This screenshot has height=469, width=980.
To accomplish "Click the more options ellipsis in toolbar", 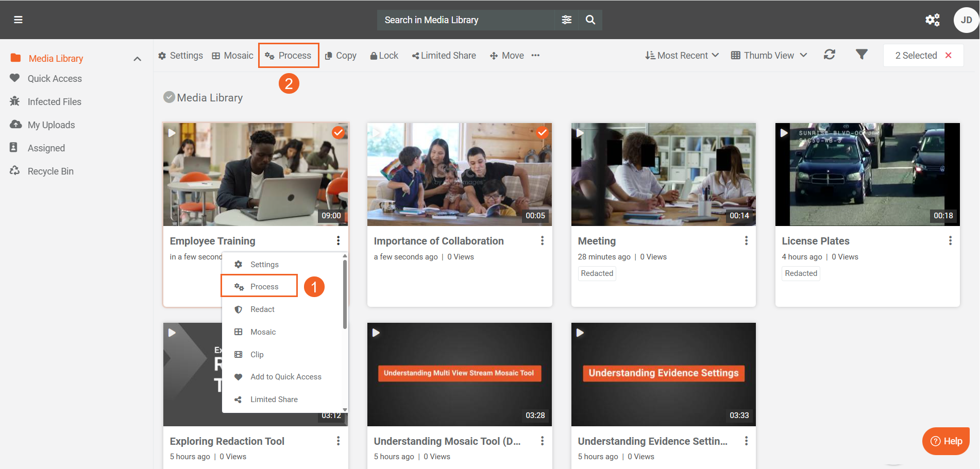I will 535,56.
